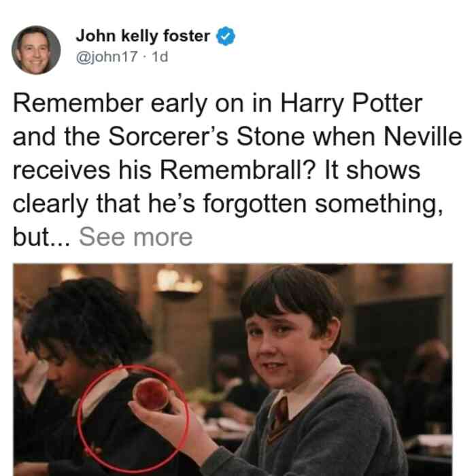Click the truncated 'but...' text
The image size is (476, 476).
pyautogui.click(x=41, y=237)
